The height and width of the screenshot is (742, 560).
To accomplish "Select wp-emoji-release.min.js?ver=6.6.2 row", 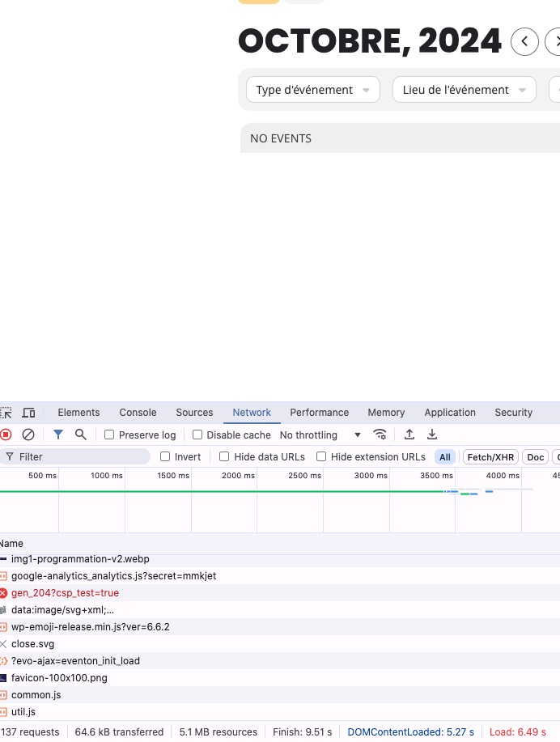I will (x=280, y=627).
